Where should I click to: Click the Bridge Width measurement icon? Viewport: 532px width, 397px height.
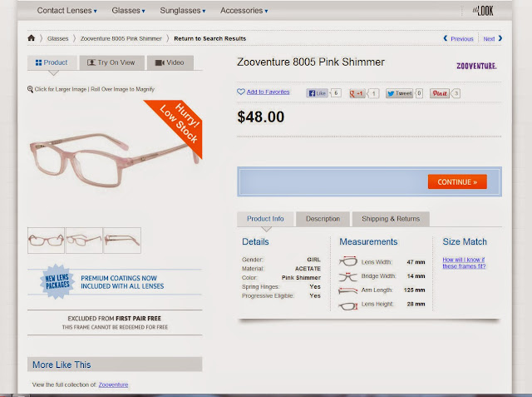[x=348, y=276]
